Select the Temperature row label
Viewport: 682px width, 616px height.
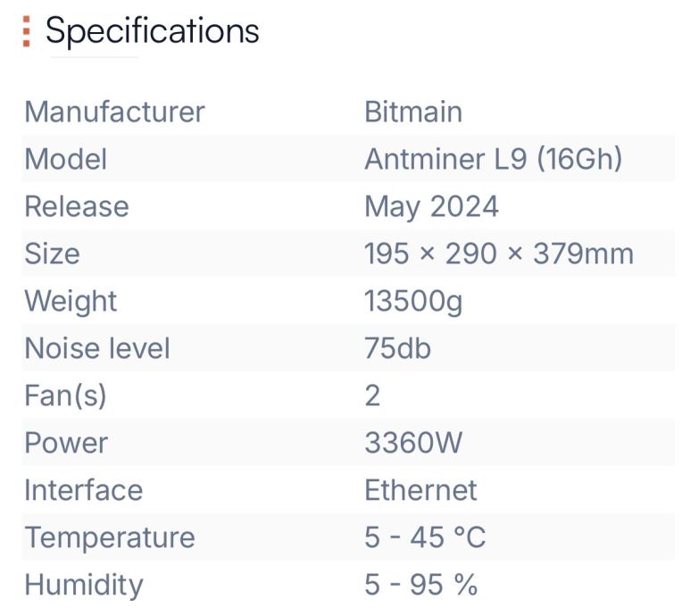pyautogui.click(x=109, y=537)
